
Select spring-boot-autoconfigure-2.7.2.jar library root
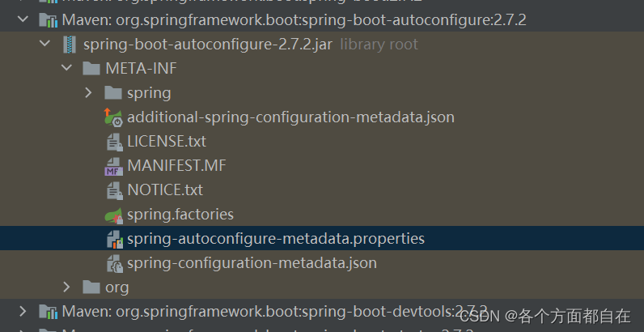point(251,44)
